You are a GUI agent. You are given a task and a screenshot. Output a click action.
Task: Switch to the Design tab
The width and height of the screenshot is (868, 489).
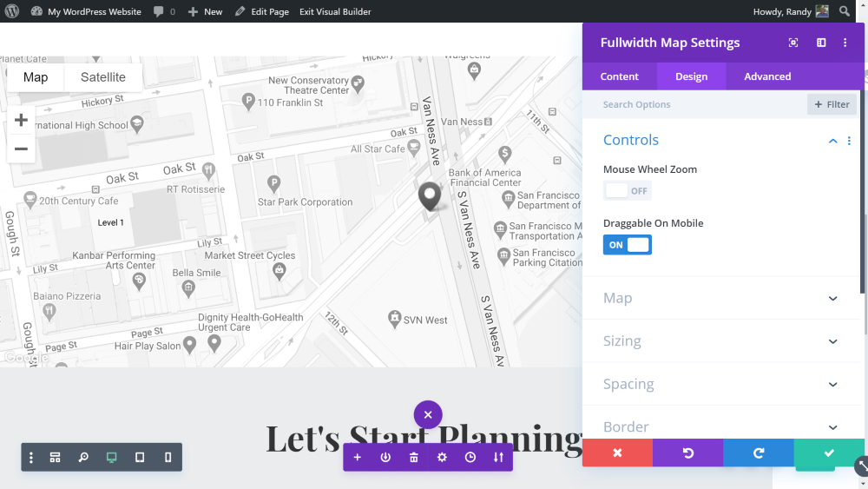point(692,76)
